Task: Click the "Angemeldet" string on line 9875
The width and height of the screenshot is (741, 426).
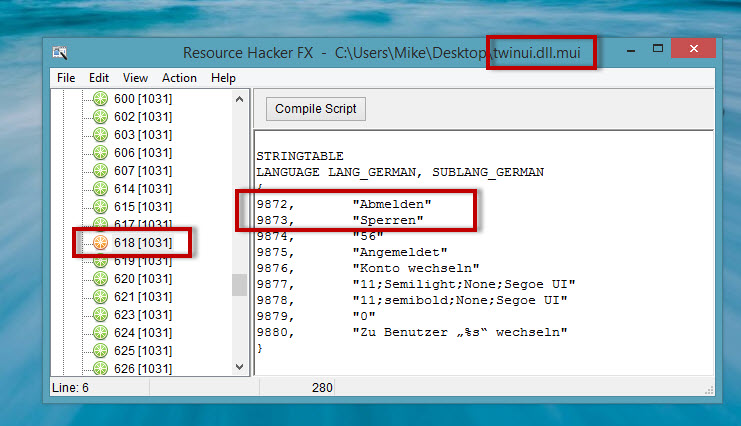Action: [x=400, y=252]
